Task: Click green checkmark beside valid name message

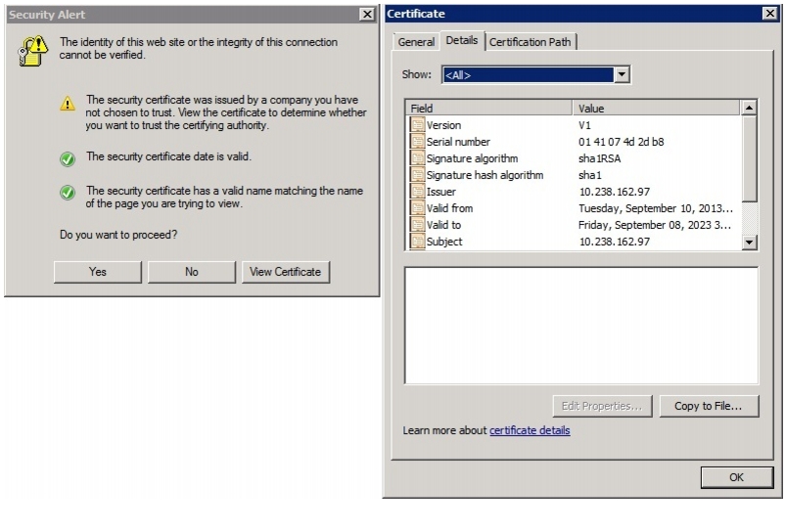Action: tap(68, 193)
